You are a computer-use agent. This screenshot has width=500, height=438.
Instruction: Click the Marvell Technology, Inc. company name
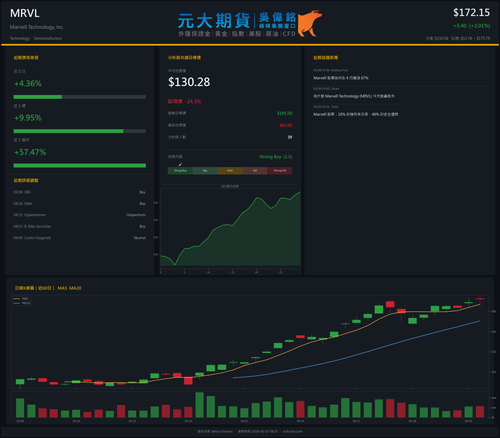point(37,27)
